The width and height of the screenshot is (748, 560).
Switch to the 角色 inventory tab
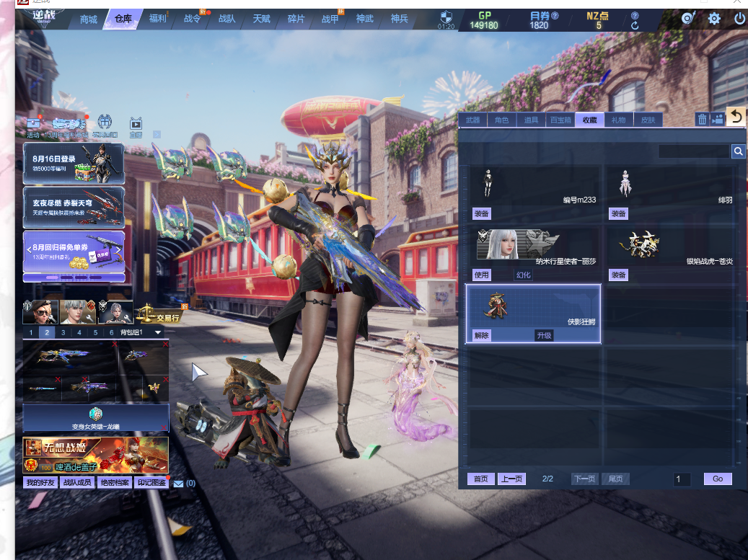pos(502,120)
